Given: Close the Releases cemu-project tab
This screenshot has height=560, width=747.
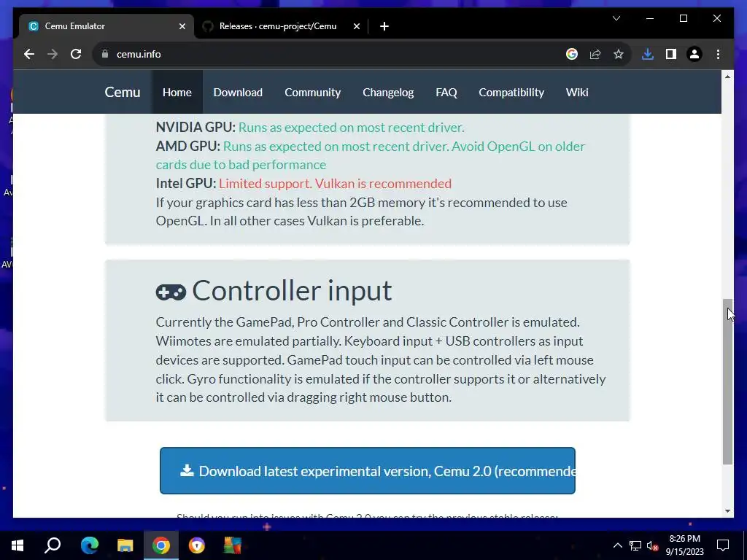Looking at the screenshot, I should 356,26.
